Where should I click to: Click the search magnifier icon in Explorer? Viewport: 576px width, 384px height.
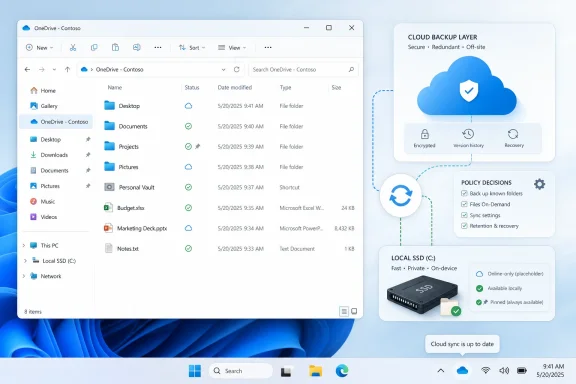click(x=351, y=69)
